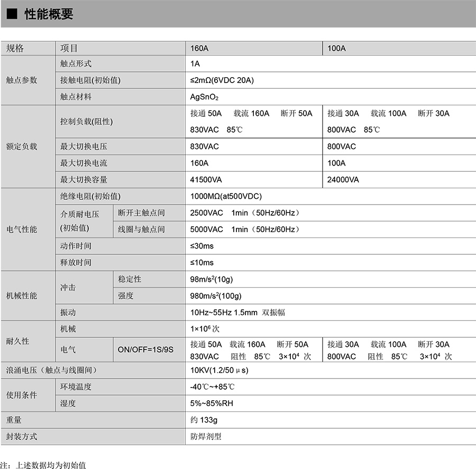Click the 980m/s²(100g) shock strength value

216,296
